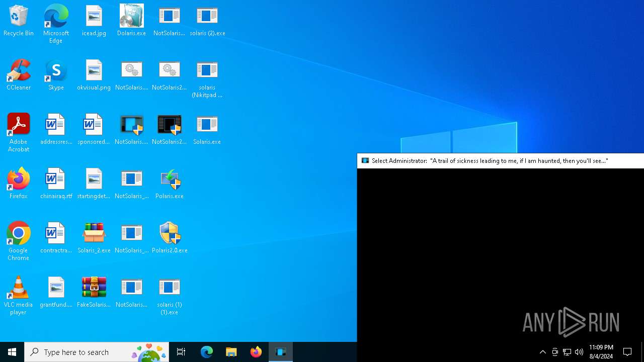The width and height of the screenshot is (644, 362).
Task: Select the Skype desktop shortcut
Action: (56, 75)
